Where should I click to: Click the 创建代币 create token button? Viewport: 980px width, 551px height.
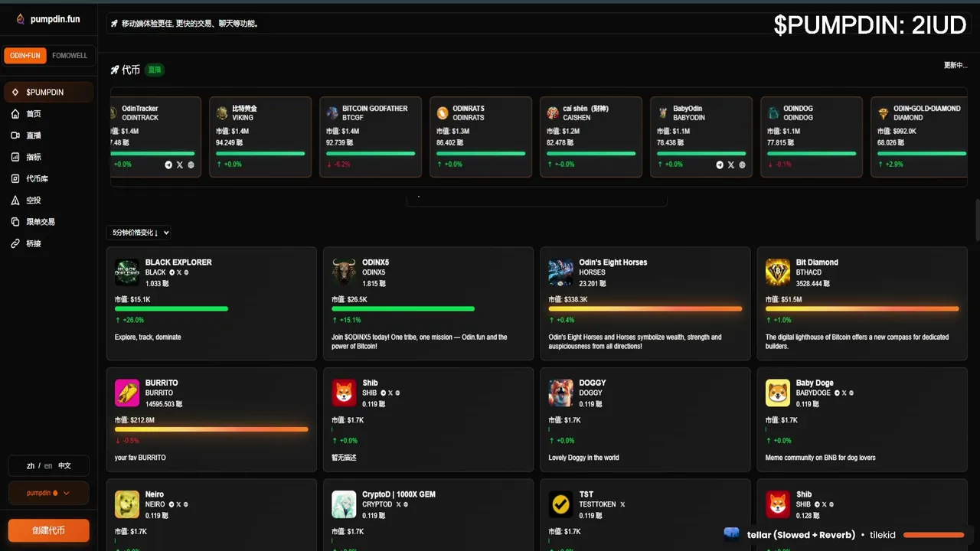click(x=48, y=530)
